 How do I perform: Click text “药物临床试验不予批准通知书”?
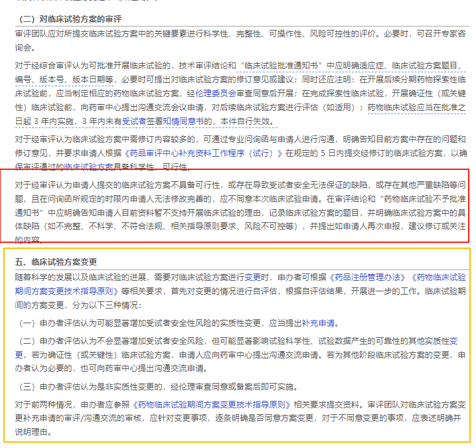pos(240,206)
